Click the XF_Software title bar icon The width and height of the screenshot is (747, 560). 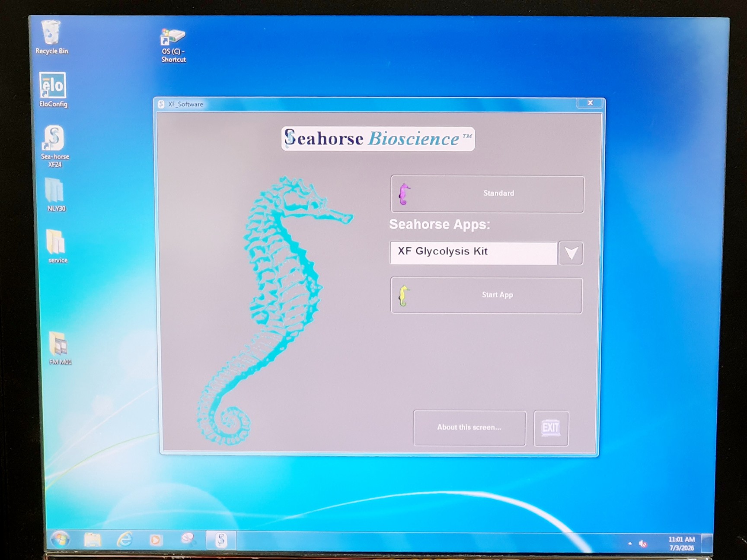[x=161, y=104]
